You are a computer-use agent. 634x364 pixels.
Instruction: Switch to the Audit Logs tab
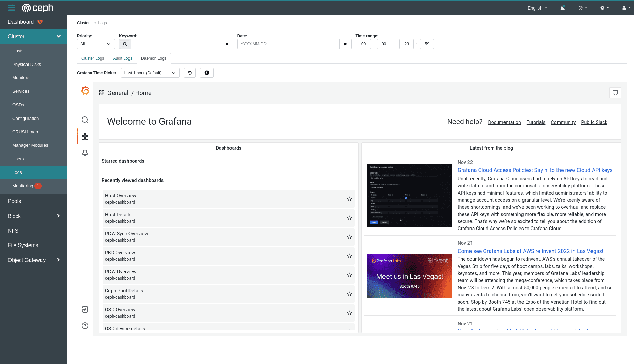pyautogui.click(x=122, y=58)
